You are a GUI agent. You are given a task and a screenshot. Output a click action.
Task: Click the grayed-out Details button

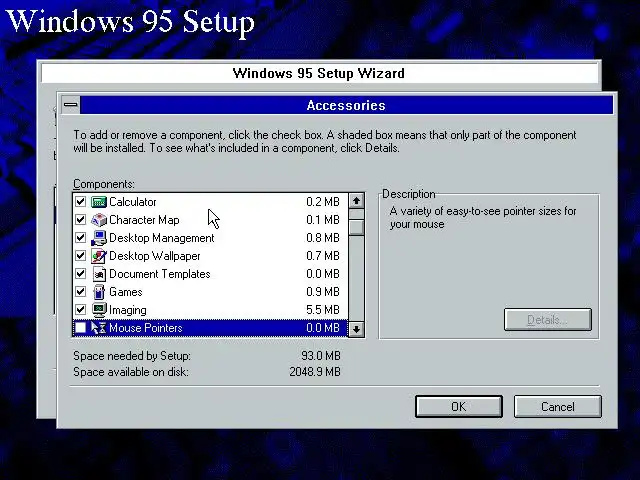547,320
